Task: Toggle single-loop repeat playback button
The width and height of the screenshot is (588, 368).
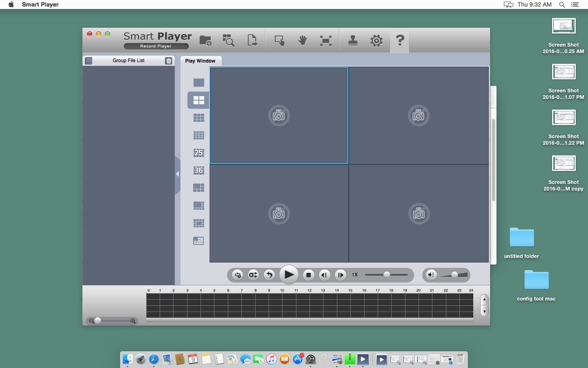Action: [238, 275]
